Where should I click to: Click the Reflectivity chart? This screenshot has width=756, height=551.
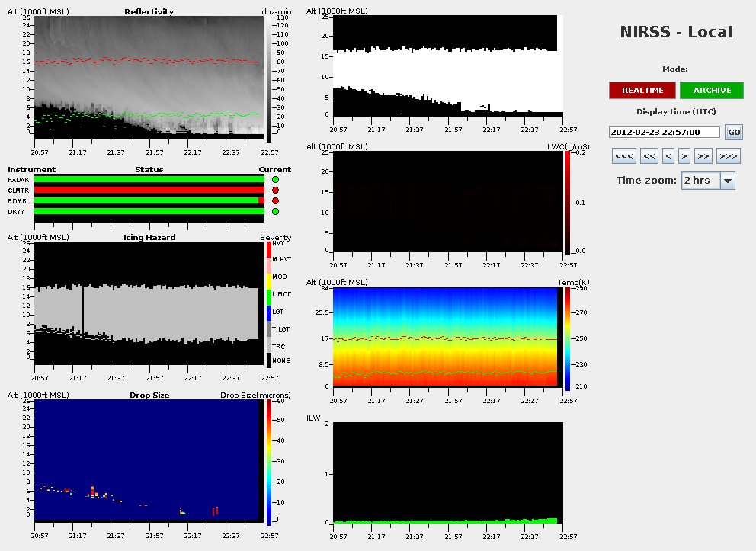point(150,76)
